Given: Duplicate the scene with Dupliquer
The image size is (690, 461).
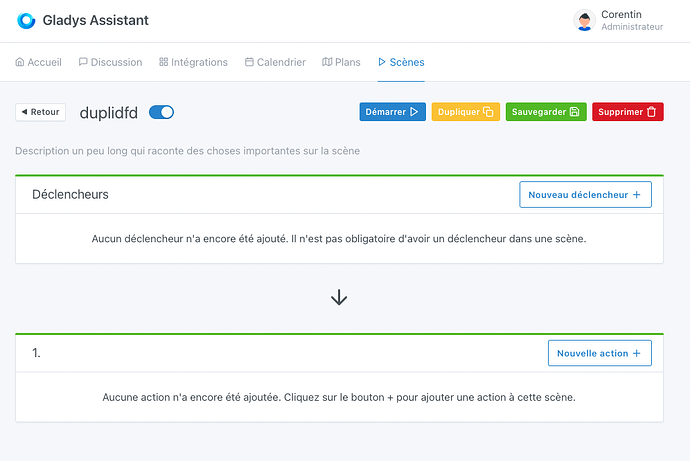Looking at the screenshot, I should [x=465, y=112].
